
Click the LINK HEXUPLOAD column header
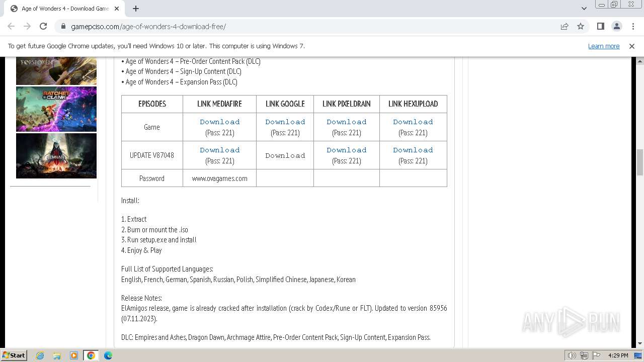(x=413, y=104)
